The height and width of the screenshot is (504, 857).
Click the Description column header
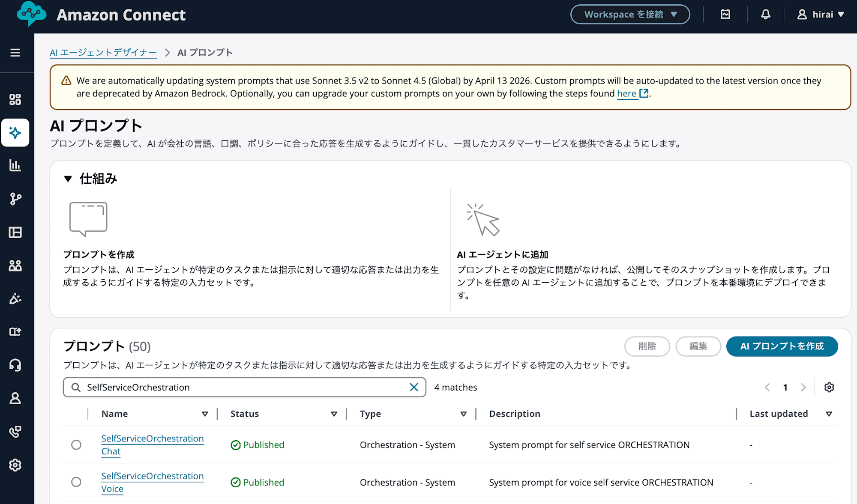point(515,414)
